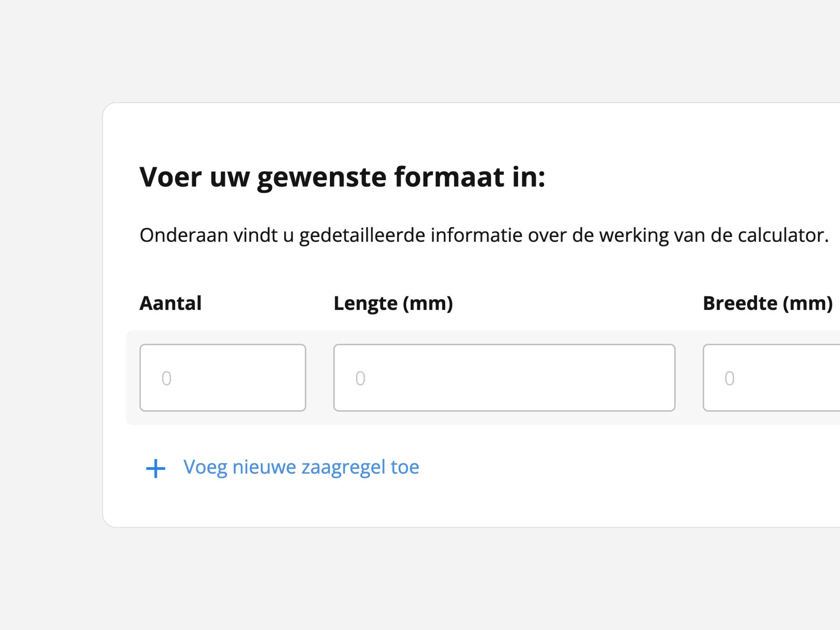Click the placeholder zero in the Breedte field
This screenshot has height=630, width=840.
coord(729,378)
